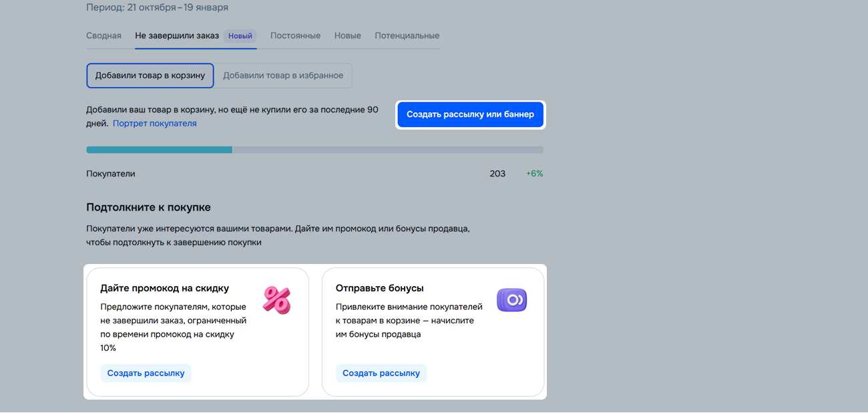Open the Потенциальные tab

click(407, 35)
